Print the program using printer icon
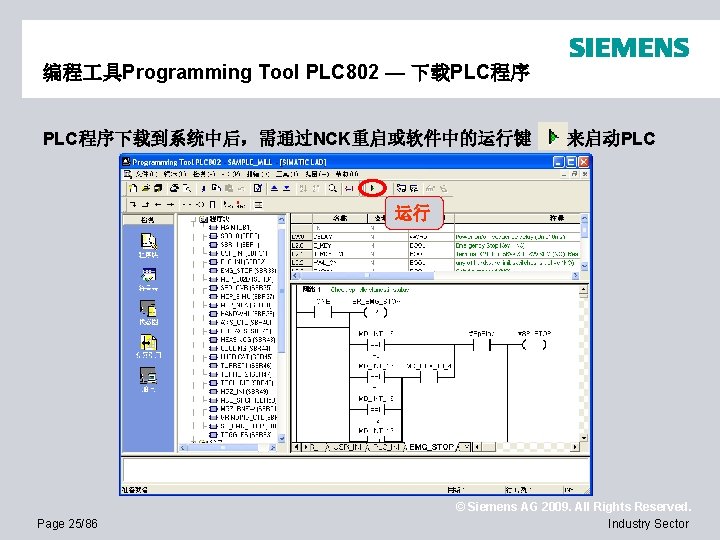Viewport: 720px width, 540px height. click(174, 188)
